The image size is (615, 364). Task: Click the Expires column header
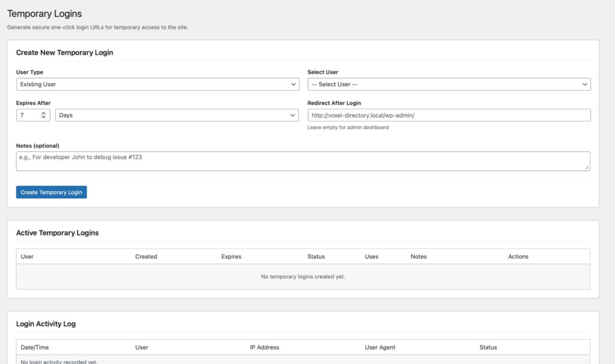coord(231,256)
